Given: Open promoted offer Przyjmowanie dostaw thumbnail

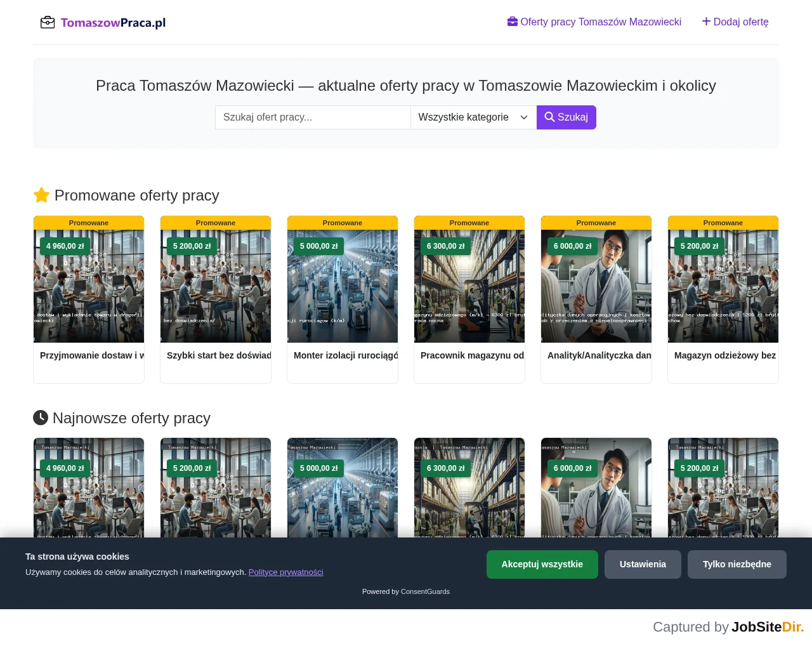Looking at the screenshot, I should pyautogui.click(x=89, y=286).
